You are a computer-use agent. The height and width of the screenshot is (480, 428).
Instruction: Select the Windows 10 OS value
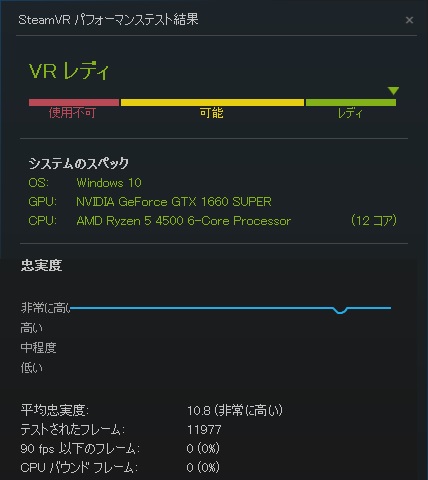click(x=109, y=183)
